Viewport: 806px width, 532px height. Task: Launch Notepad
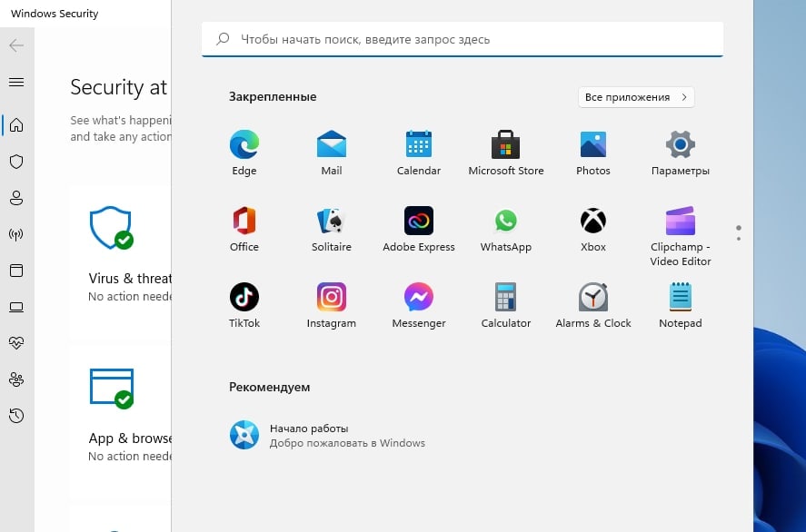pyautogui.click(x=681, y=305)
